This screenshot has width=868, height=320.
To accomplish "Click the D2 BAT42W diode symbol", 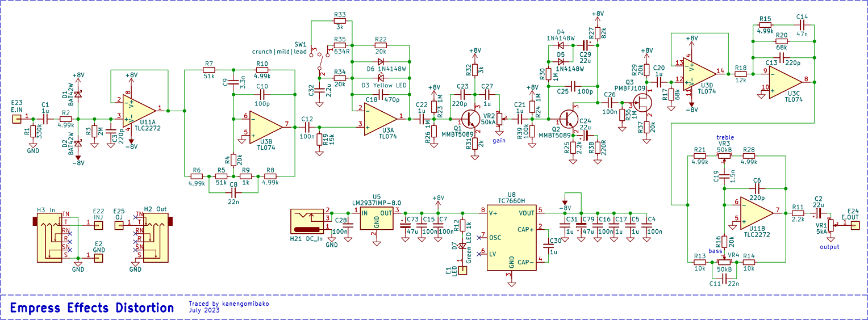I will [x=78, y=144].
